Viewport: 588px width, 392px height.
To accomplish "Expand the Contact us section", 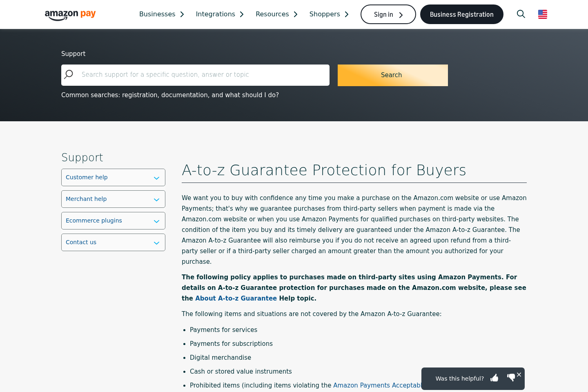I will 113,242.
